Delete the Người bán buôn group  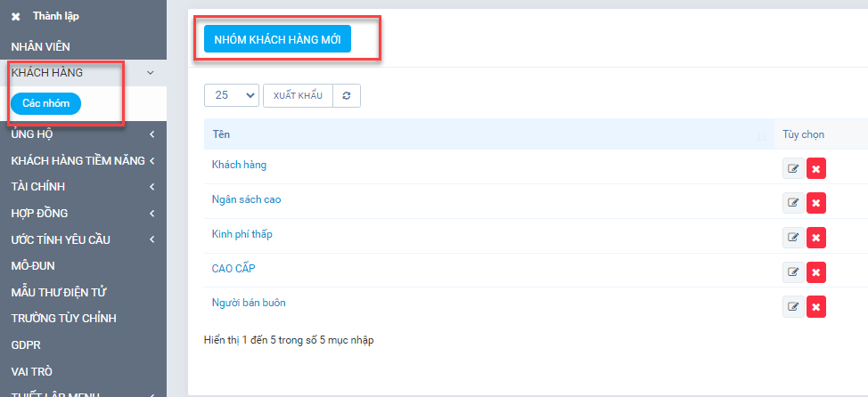815,307
